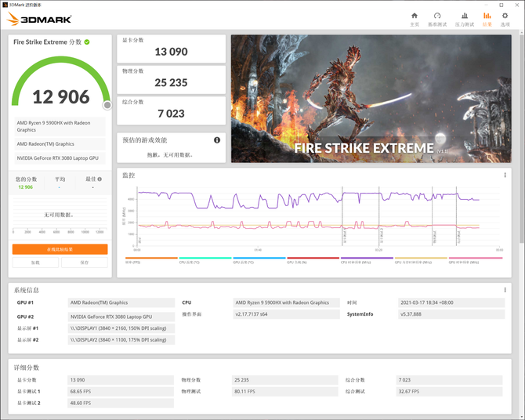Click the 加载 button
This screenshot has height=420, width=525.
(35, 262)
